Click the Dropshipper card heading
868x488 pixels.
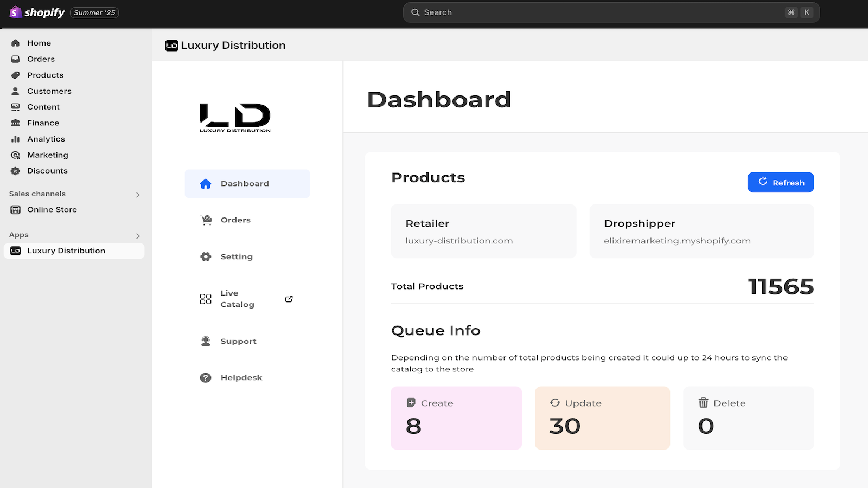click(640, 223)
